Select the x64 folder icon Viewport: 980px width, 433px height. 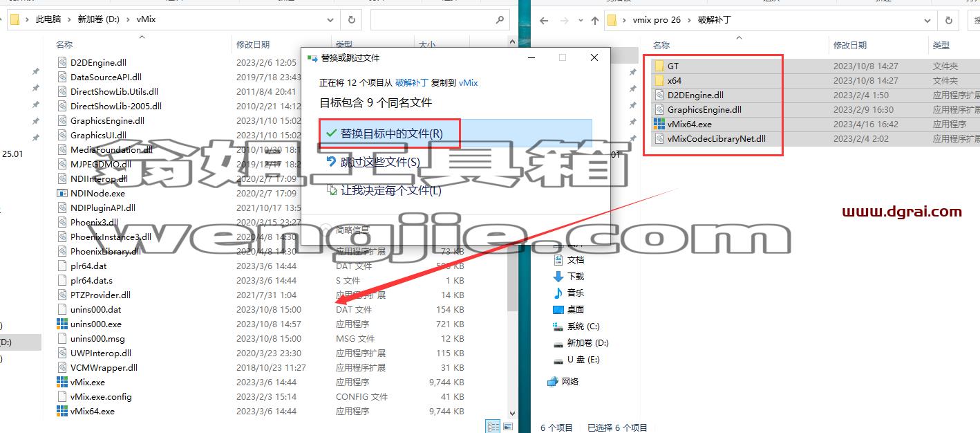pyautogui.click(x=659, y=81)
